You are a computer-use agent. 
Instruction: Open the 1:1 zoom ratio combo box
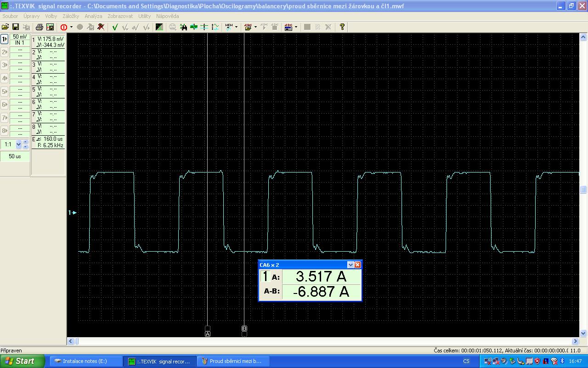pos(19,144)
